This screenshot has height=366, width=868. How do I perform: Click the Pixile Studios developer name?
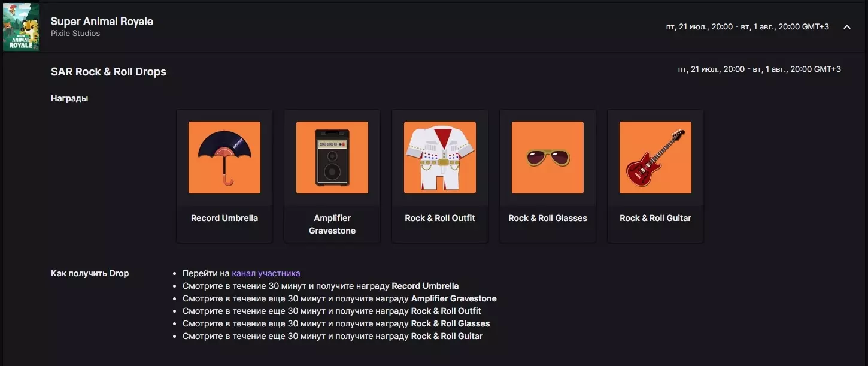click(x=75, y=34)
